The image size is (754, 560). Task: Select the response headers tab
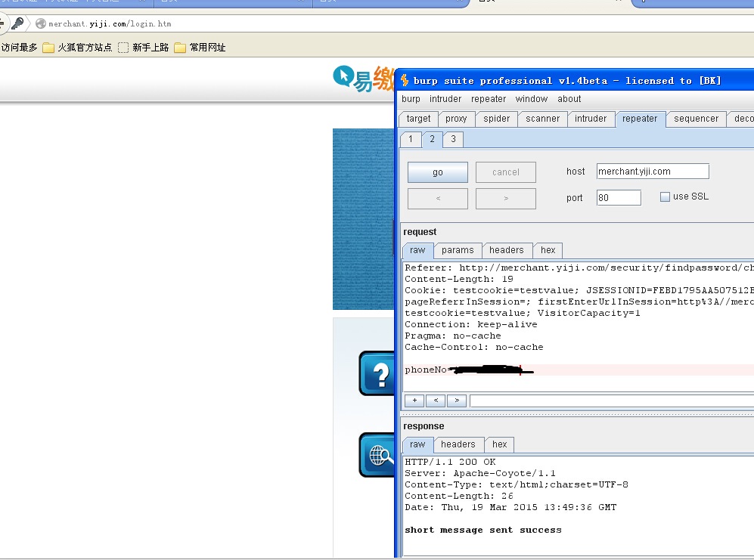pos(458,444)
